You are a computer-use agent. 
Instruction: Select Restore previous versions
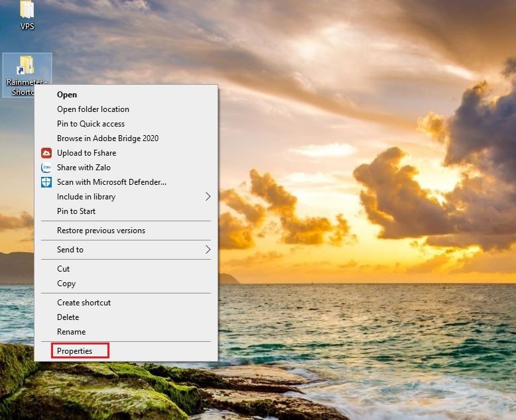click(126, 231)
